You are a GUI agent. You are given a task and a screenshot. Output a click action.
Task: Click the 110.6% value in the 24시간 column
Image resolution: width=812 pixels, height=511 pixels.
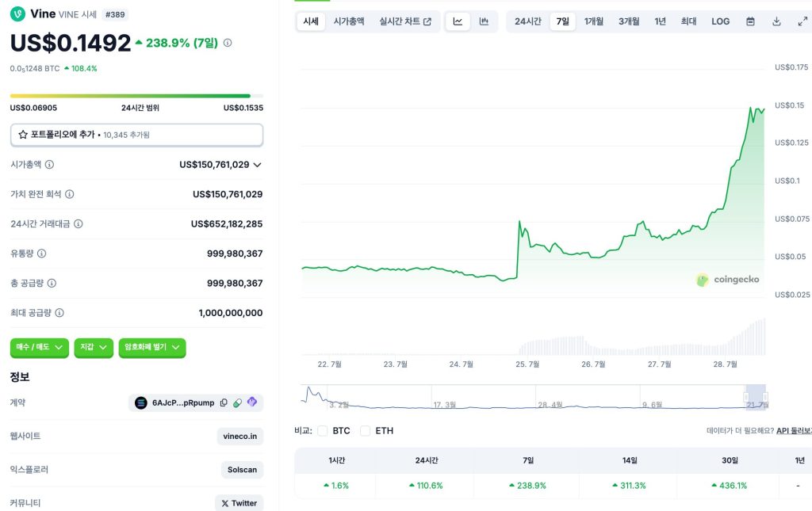tap(426, 486)
